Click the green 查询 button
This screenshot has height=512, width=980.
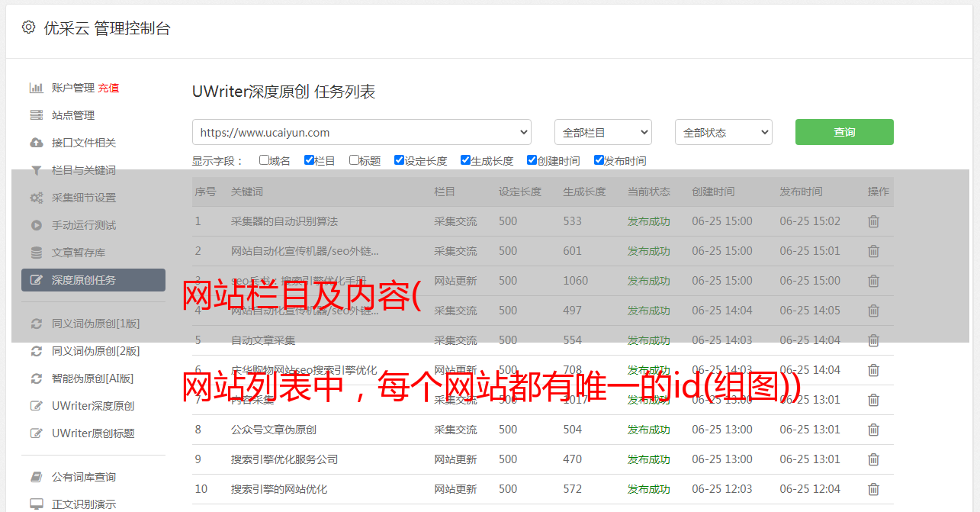tap(844, 132)
